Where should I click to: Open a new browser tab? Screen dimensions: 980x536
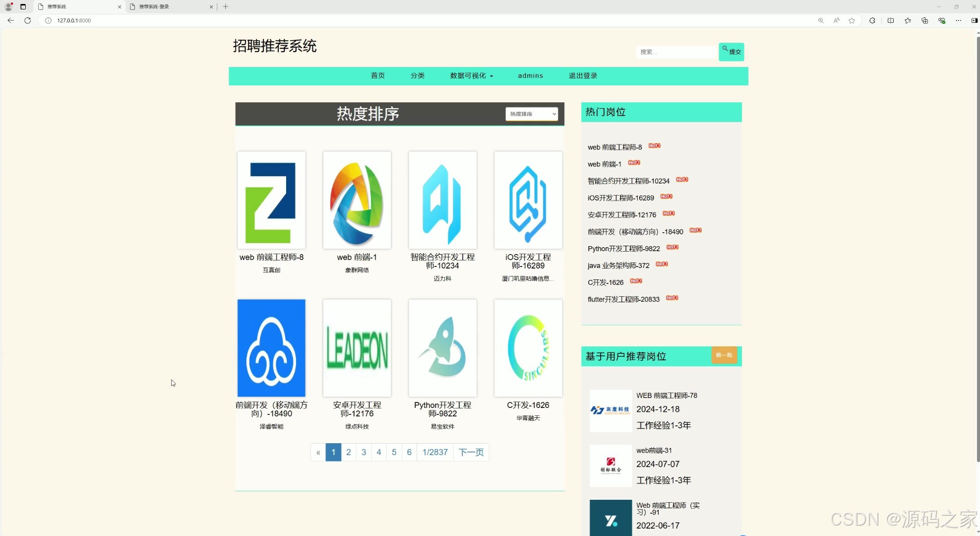[226, 6]
